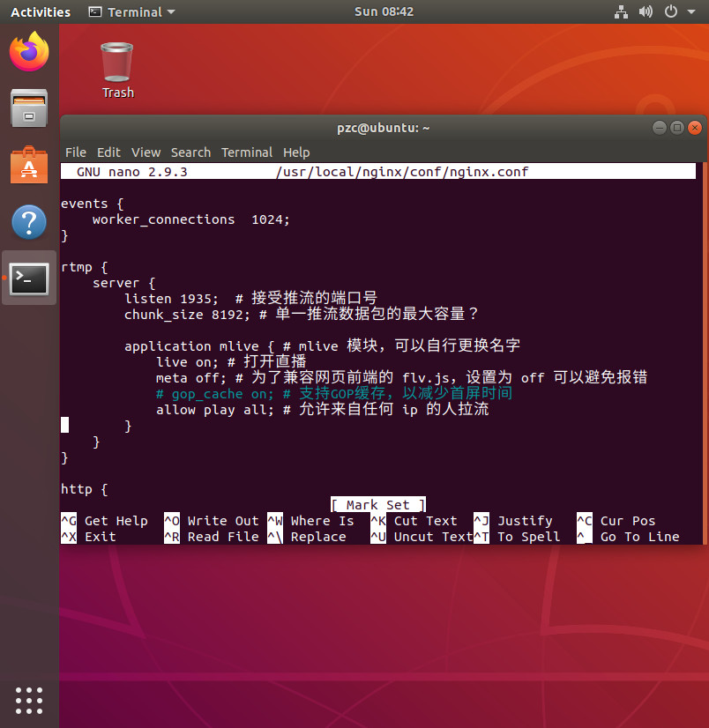
Task: Click the '^T To Spell' shortcut
Action: point(517,537)
